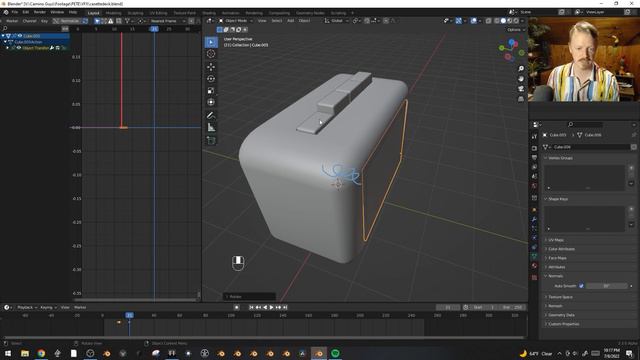Toggle X-ray display button
This screenshot has width=640, height=360.
point(489,21)
